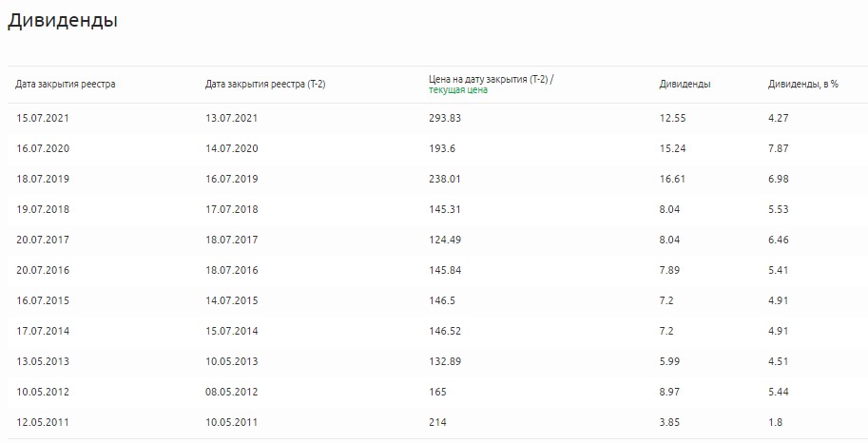Click the 16.61 dividend cell
This screenshot has height=443, width=868.
pos(672,179)
